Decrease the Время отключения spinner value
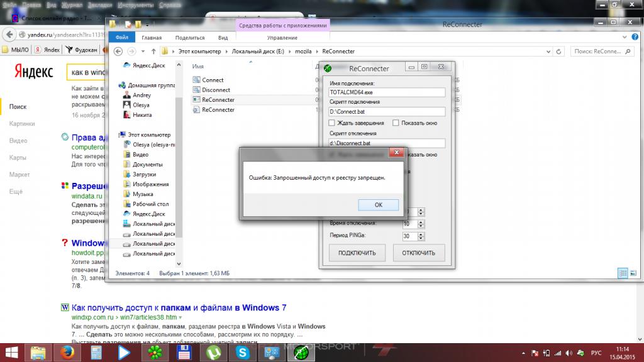Screen dimensions: 644x362 (421, 226)
